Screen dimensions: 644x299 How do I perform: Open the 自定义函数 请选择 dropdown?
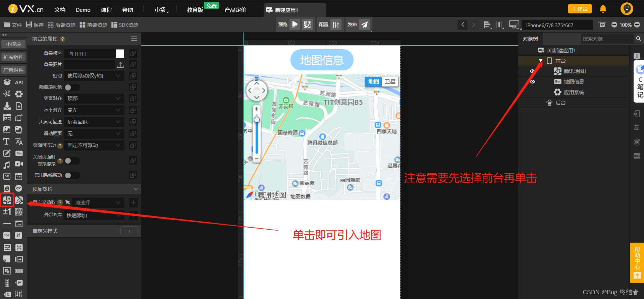(98, 203)
